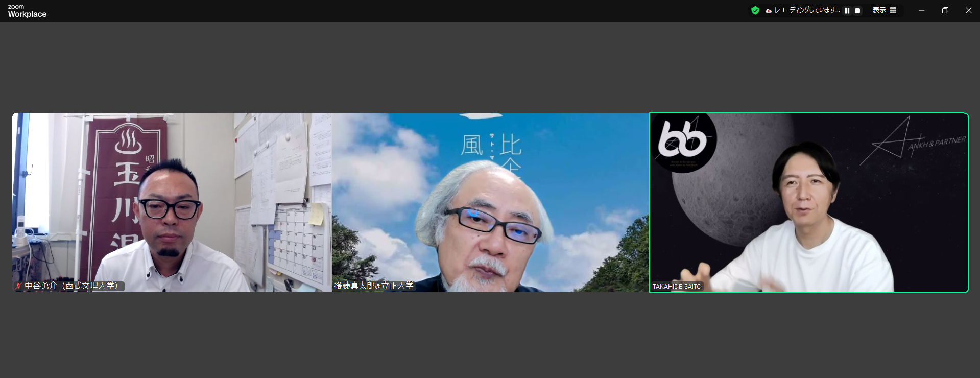The width and height of the screenshot is (980, 378).
Task: Select the TAKAHIDE SAITO video tile
Action: [x=808, y=202]
